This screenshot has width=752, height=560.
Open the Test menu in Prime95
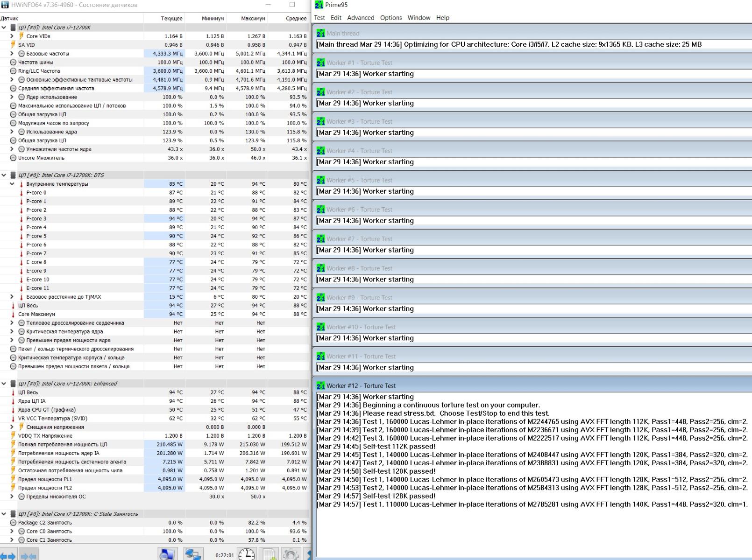point(319,18)
